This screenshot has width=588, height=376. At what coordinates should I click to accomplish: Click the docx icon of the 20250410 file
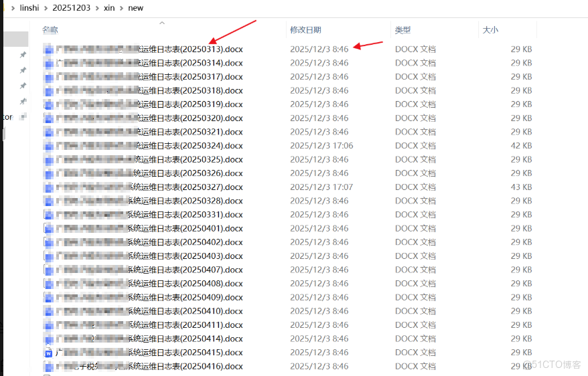coord(48,311)
